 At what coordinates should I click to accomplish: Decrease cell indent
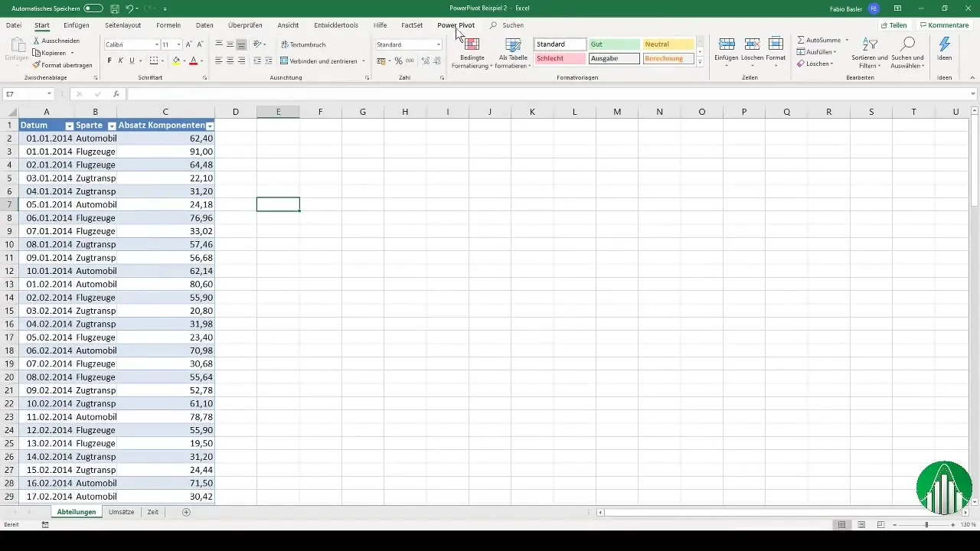(257, 60)
